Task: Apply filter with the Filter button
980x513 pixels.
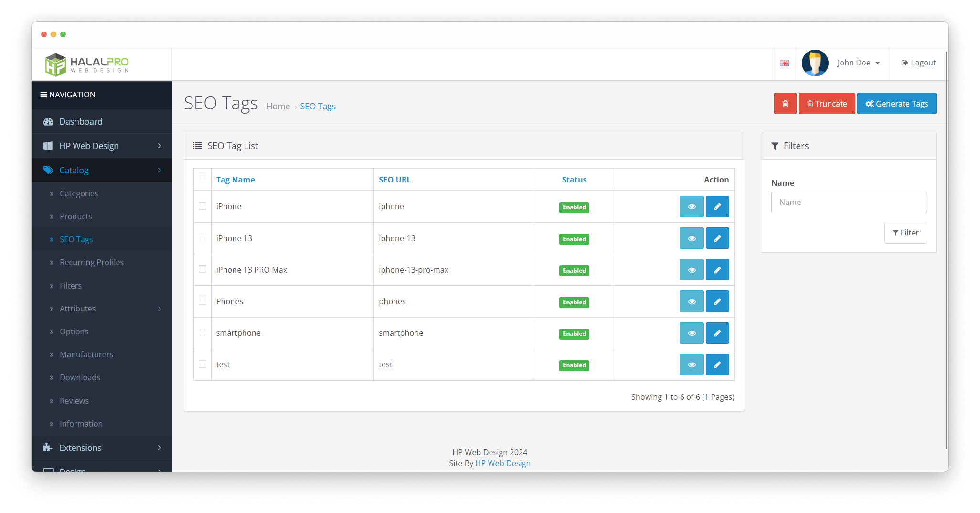Action: [x=905, y=233]
